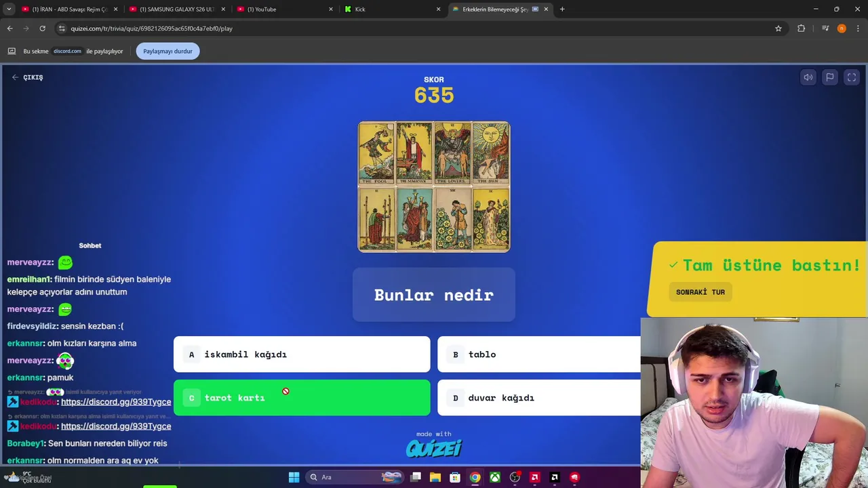This screenshot has height=488, width=868.
Task: Open the Windows Start menu
Action: [294, 477]
